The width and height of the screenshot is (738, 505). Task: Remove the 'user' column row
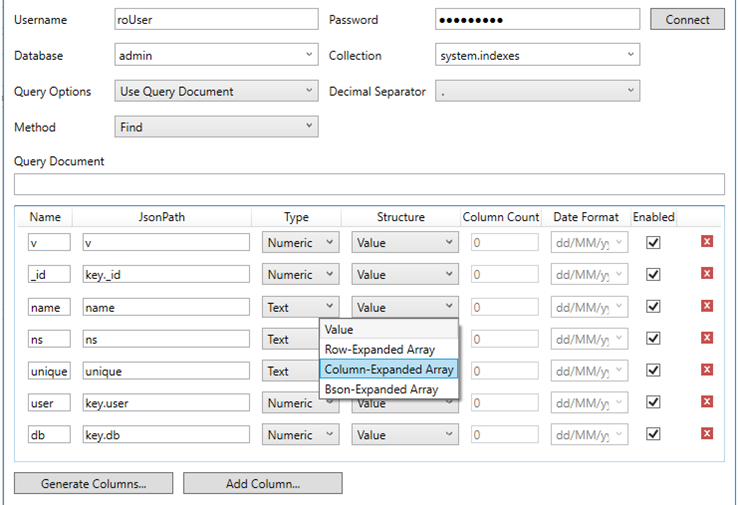(707, 402)
